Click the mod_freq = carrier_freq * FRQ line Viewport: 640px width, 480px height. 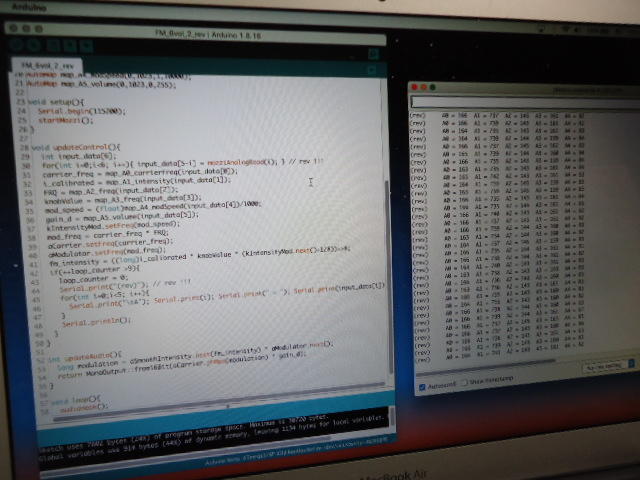tap(108, 236)
